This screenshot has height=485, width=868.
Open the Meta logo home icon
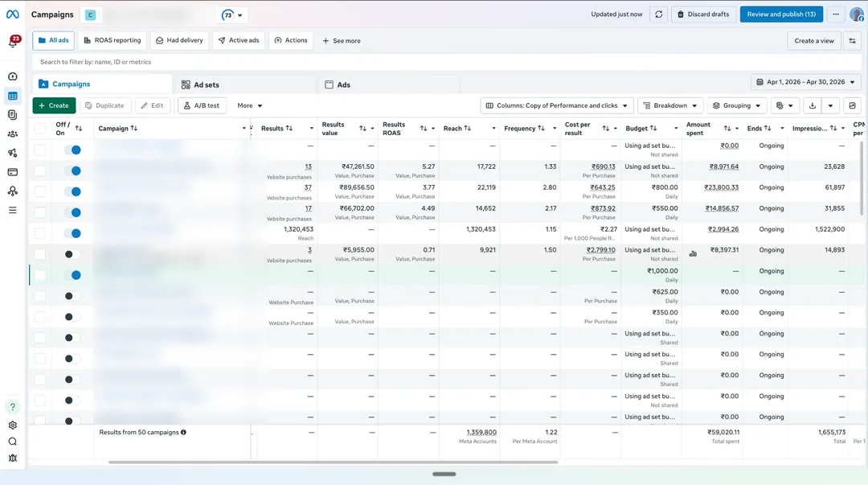12,14
